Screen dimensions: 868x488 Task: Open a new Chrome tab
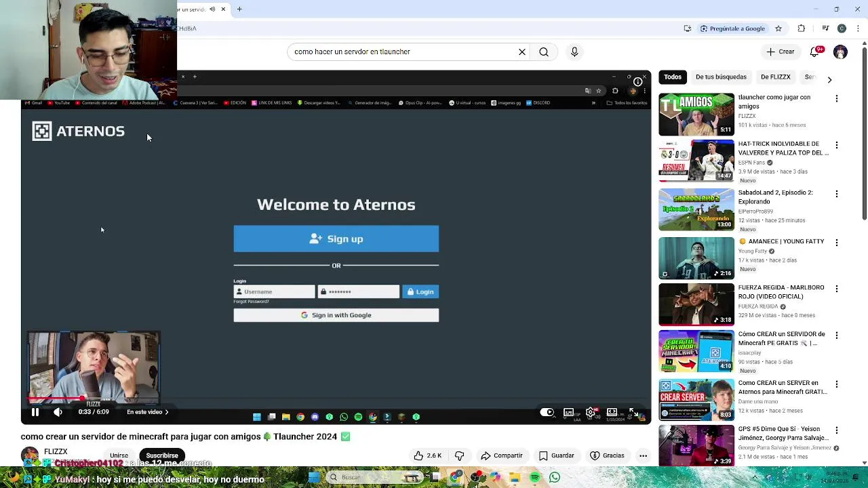[x=239, y=9]
